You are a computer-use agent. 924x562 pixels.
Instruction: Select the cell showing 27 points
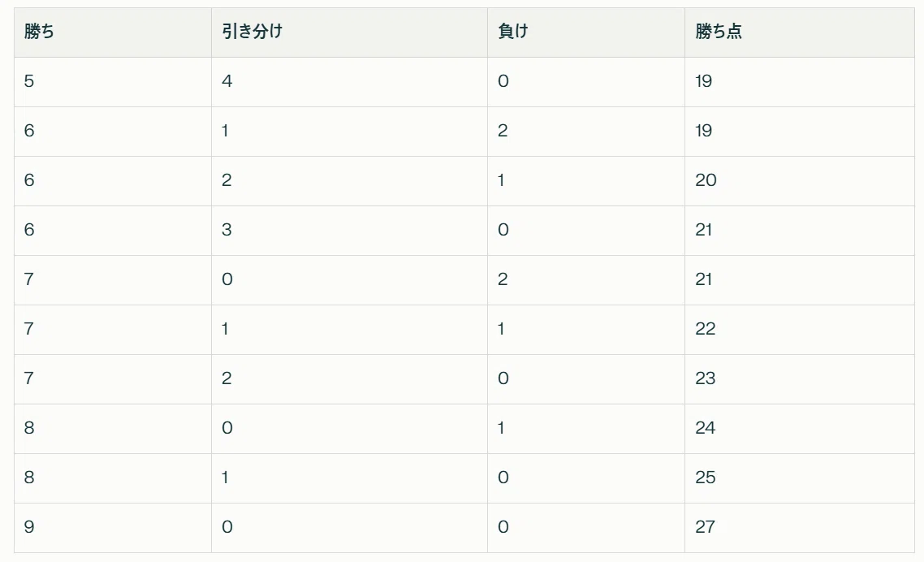click(800, 528)
